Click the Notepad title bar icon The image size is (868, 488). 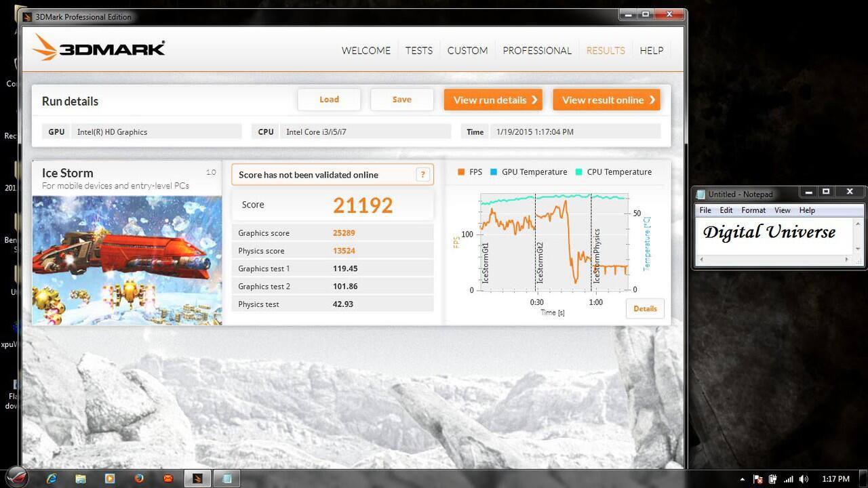tap(701, 195)
